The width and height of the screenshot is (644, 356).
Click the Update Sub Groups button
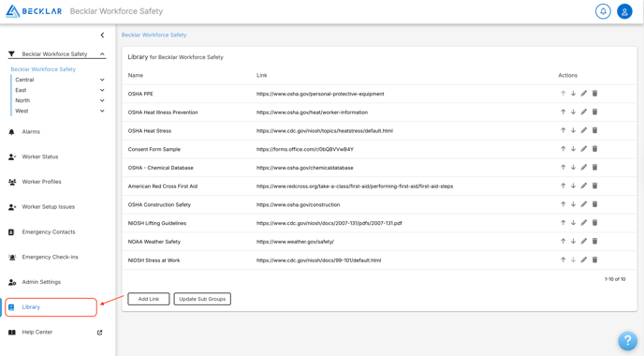[202, 299]
